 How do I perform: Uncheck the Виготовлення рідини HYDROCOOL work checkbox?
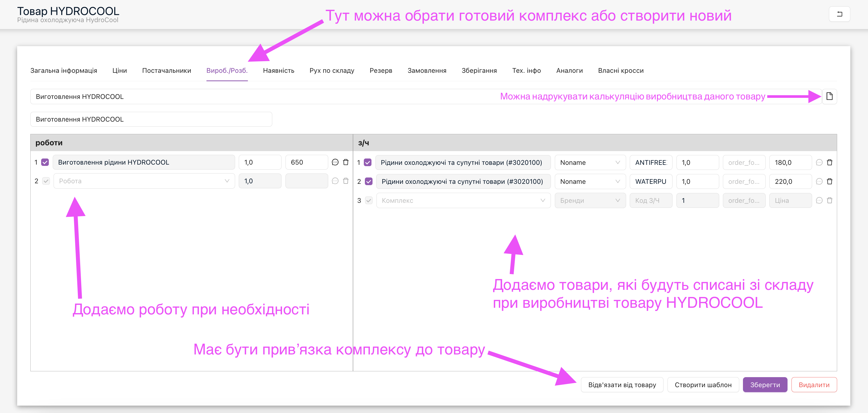(45, 162)
